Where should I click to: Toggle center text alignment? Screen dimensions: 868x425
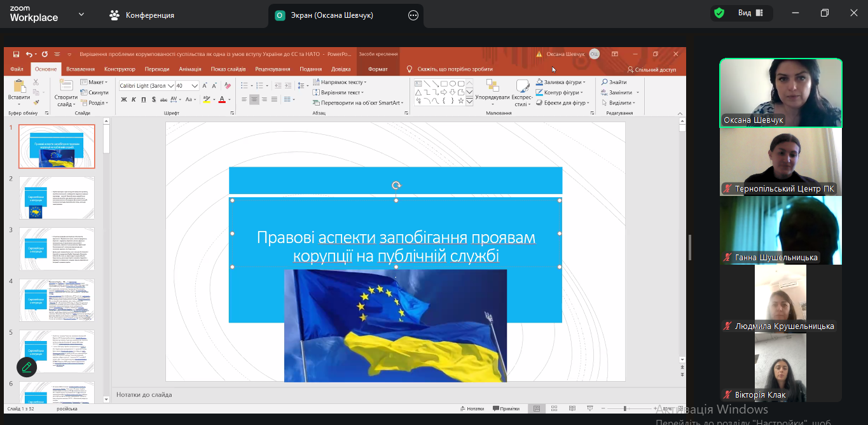[254, 99]
